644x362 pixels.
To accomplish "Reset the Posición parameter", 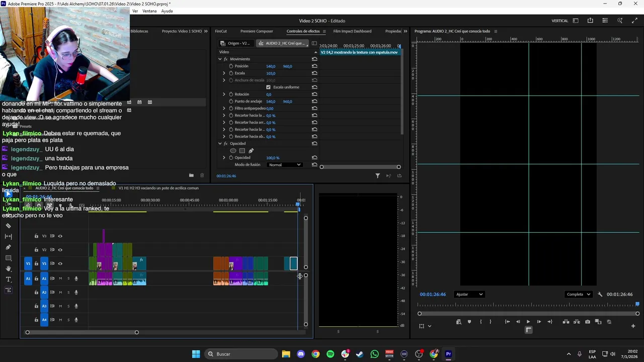I will pyautogui.click(x=314, y=66).
